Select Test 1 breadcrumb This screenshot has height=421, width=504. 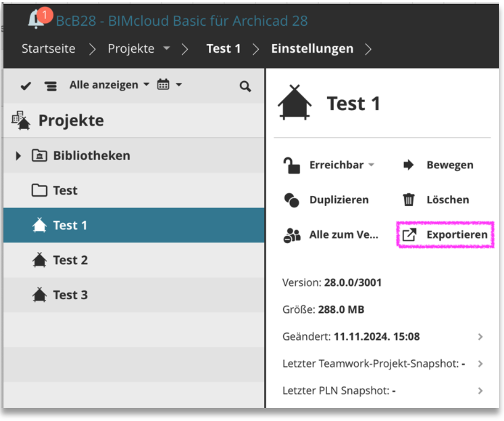[x=223, y=48]
